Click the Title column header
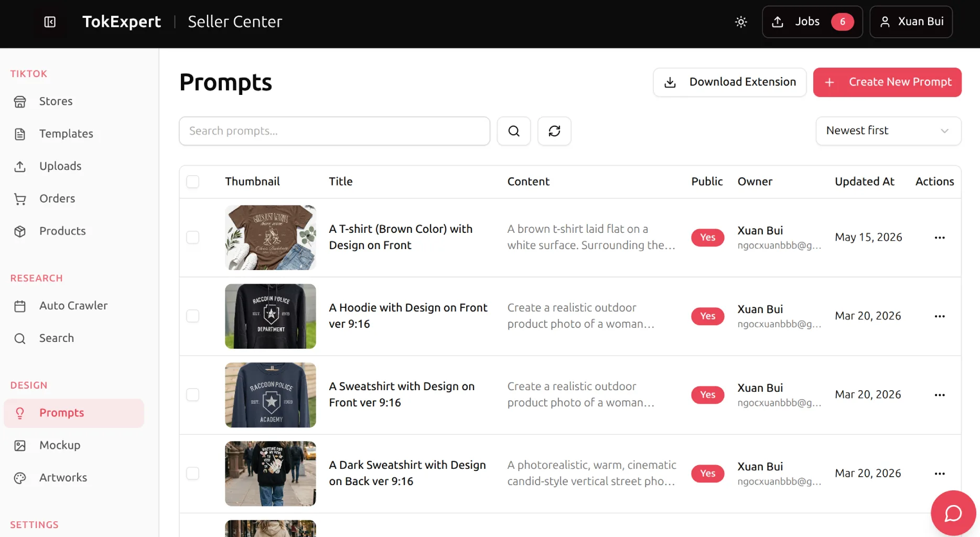The width and height of the screenshot is (980, 537). [x=341, y=181]
